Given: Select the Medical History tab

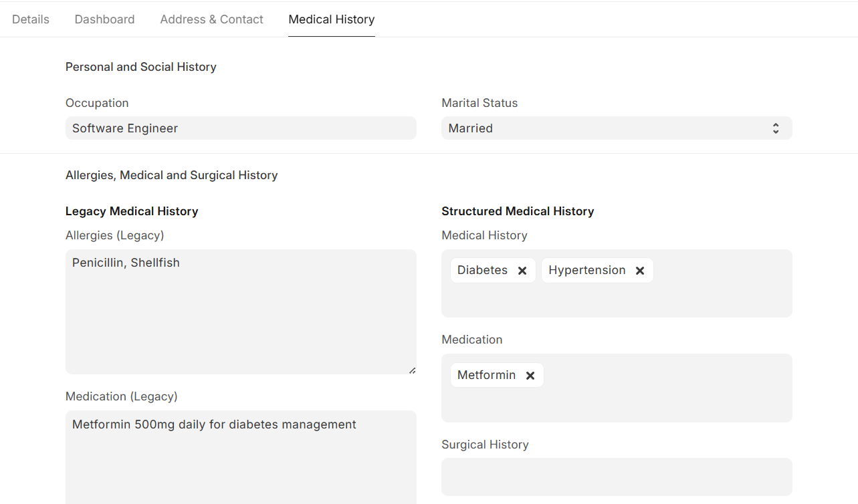Looking at the screenshot, I should (x=331, y=19).
